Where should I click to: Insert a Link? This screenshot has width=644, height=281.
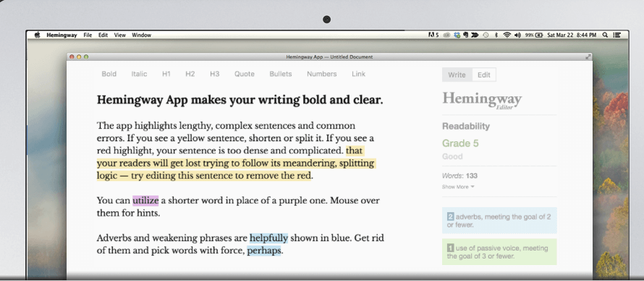[x=359, y=74]
